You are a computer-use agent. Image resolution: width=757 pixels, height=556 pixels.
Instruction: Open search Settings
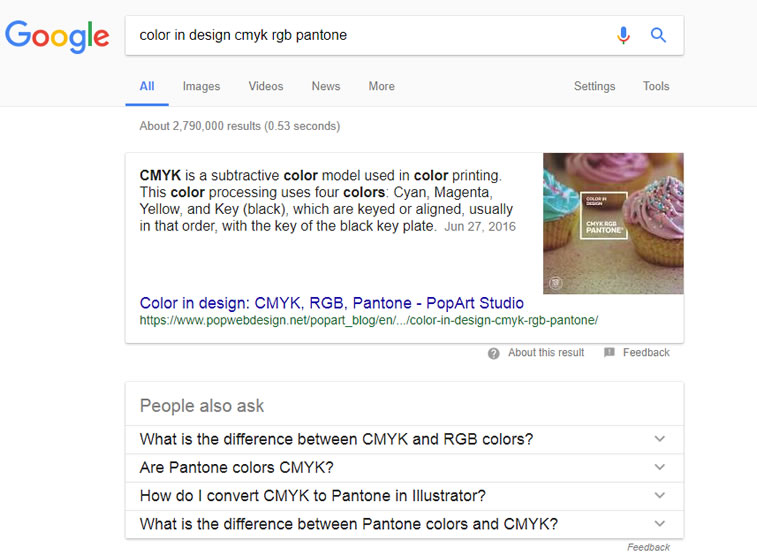pyautogui.click(x=594, y=86)
